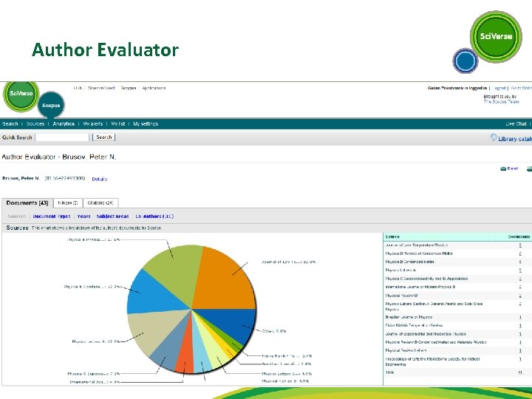Switch to the Citations tab

pyautogui.click(x=100, y=203)
